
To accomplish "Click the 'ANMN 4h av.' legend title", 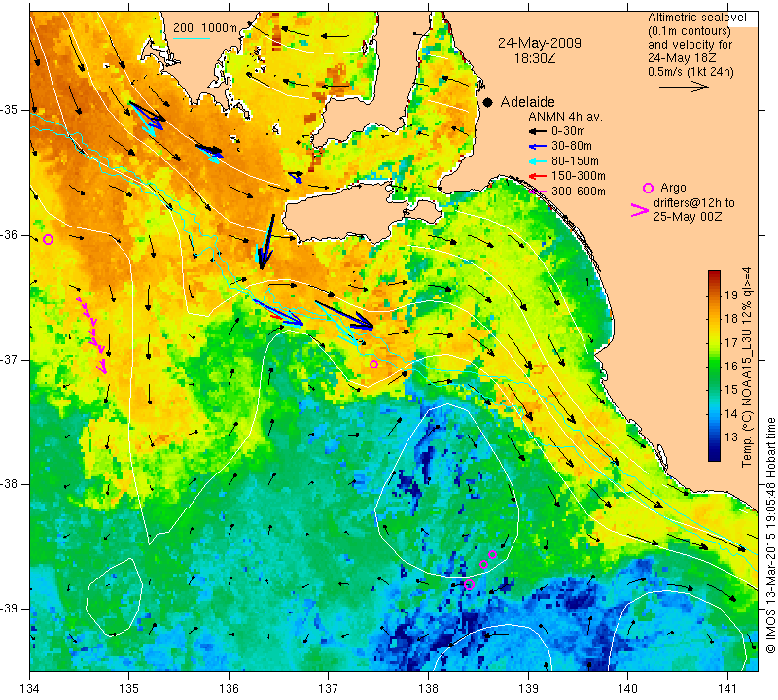I will 565,117.
